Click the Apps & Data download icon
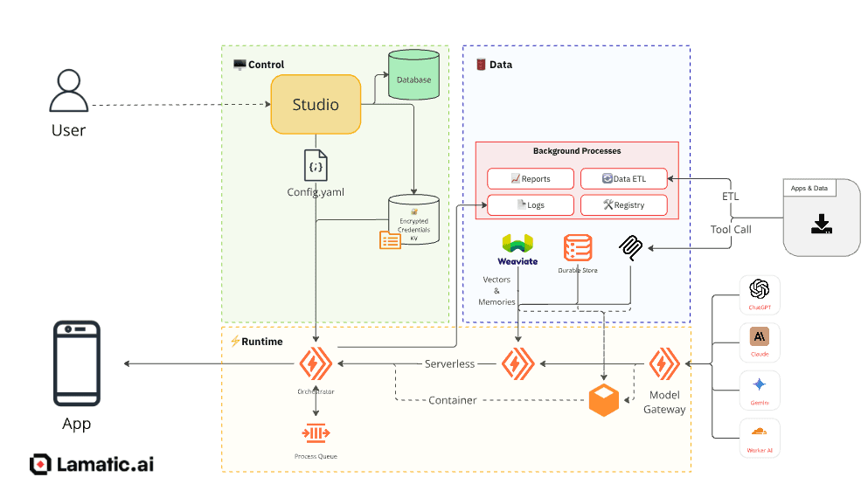The width and height of the screenshot is (868, 498). pyautogui.click(x=822, y=224)
